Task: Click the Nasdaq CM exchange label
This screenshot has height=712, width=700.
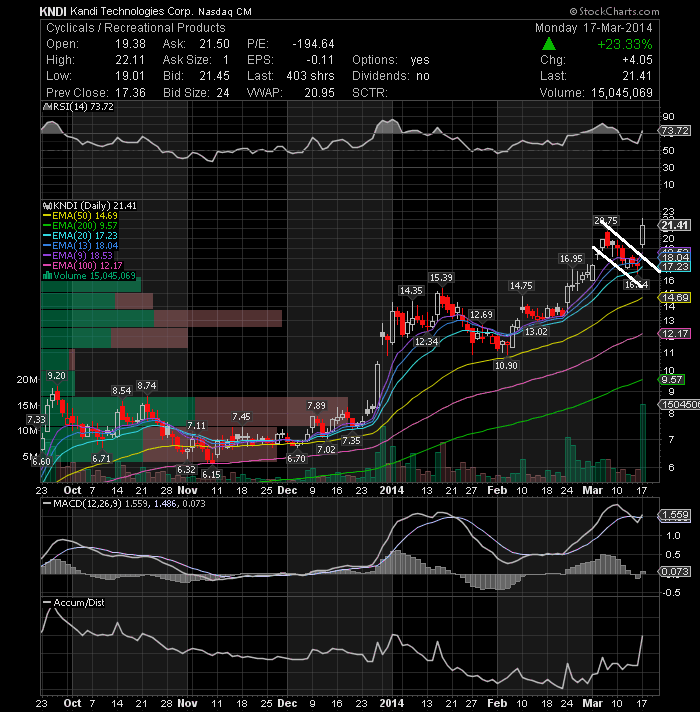Action: [225, 12]
